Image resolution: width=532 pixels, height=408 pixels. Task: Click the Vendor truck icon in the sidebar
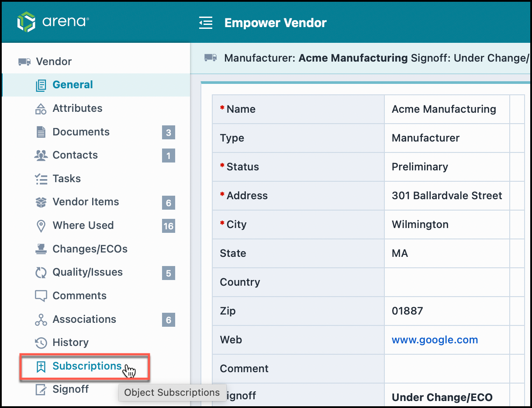(24, 62)
